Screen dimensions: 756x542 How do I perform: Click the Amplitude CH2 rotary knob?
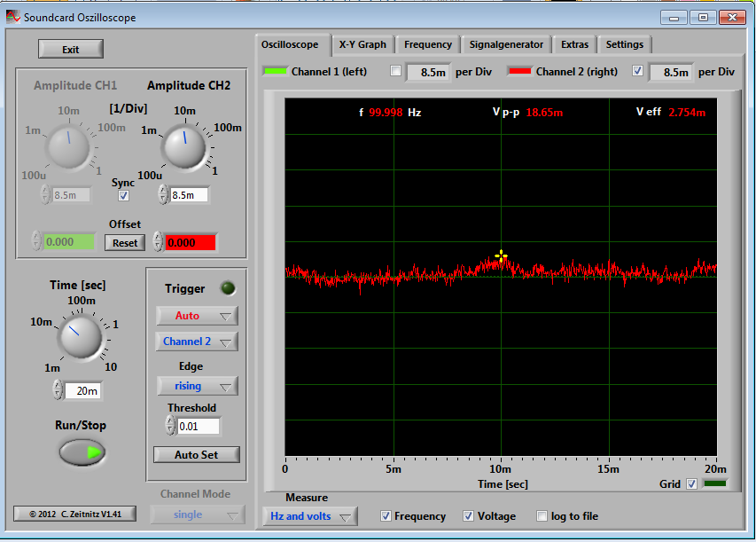coord(185,146)
